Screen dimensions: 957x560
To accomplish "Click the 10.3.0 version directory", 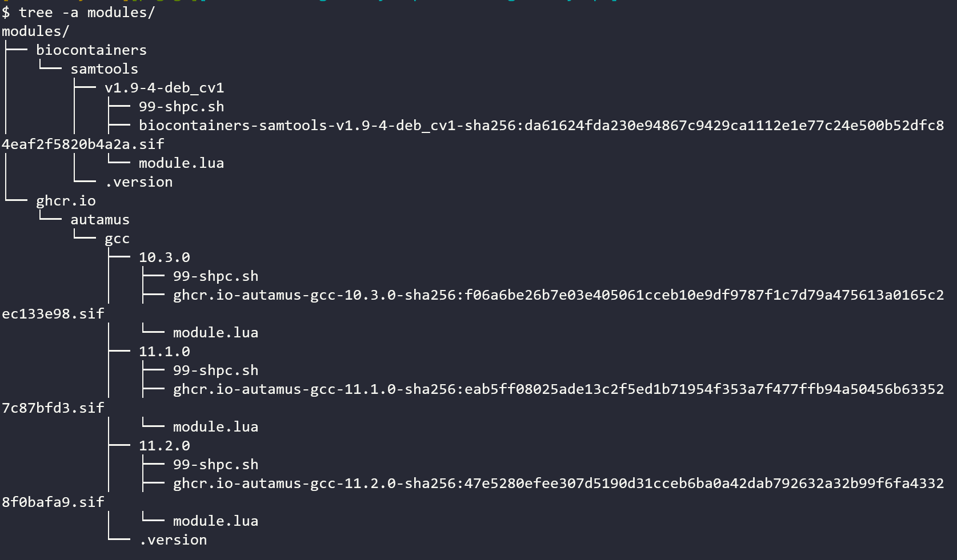I will pos(165,257).
